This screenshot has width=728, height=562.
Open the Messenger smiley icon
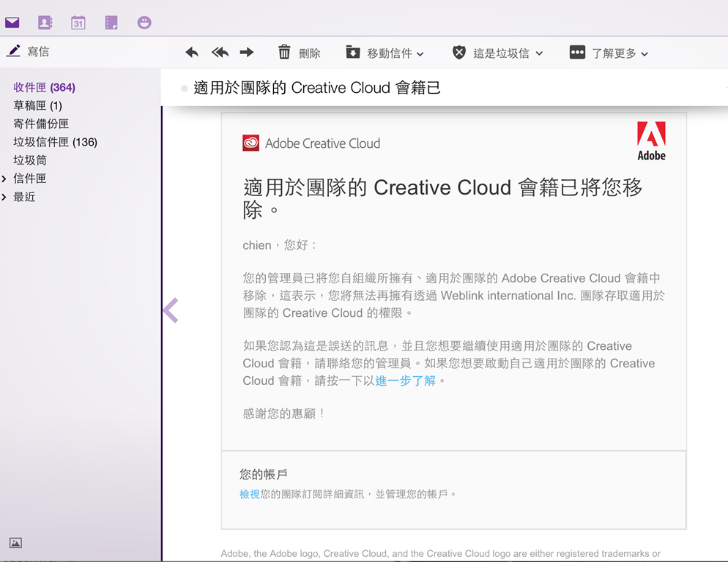point(144,22)
